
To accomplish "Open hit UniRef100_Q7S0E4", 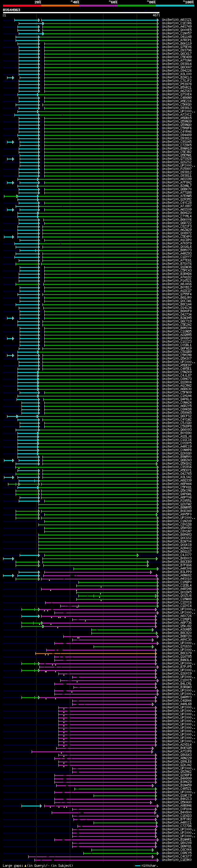I will pos(177,94).
